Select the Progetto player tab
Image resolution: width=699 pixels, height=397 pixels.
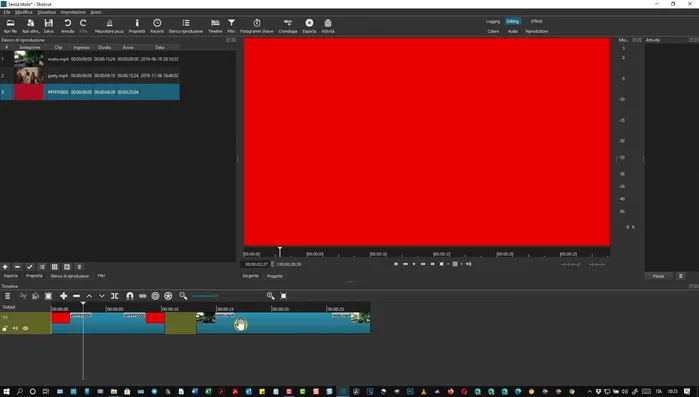click(275, 276)
